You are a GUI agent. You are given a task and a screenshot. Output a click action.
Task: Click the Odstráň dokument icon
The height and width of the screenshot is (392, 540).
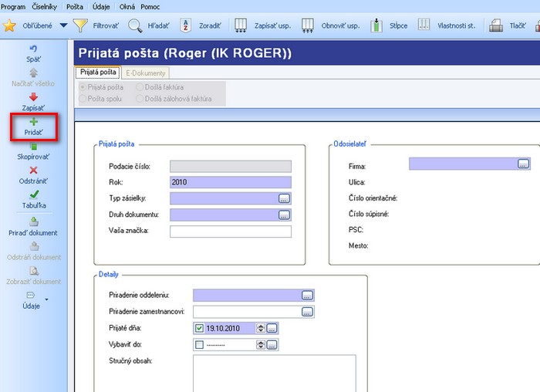click(34, 246)
